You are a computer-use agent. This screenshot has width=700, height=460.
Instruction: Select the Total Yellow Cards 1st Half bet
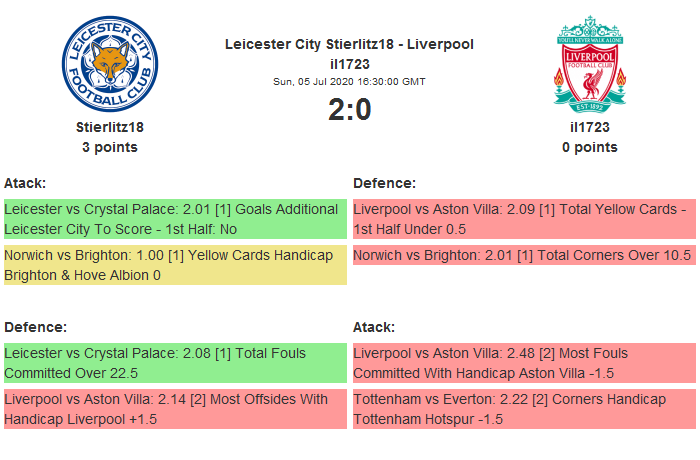pyautogui.click(x=523, y=219)
